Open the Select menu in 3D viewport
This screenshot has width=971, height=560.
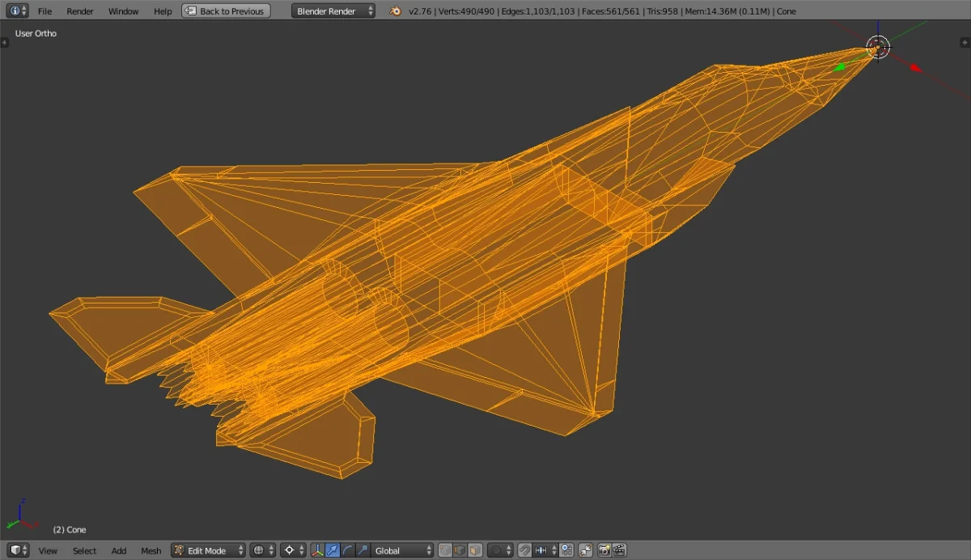click(x=84, y=551)
